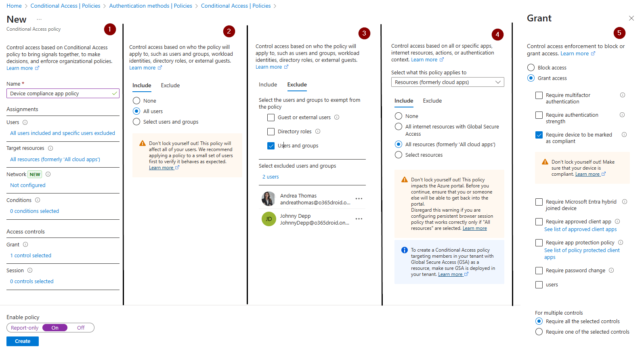644x349 pixels.
Task: Click the info icon beside Target resources
Action: (x=50, y=148)
